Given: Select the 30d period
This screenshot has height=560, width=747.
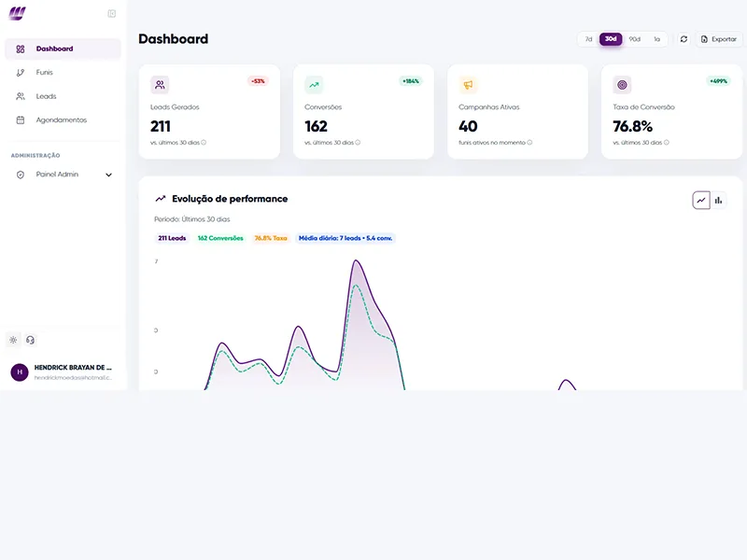Looking at the screenshot, I should click(611, 39).
